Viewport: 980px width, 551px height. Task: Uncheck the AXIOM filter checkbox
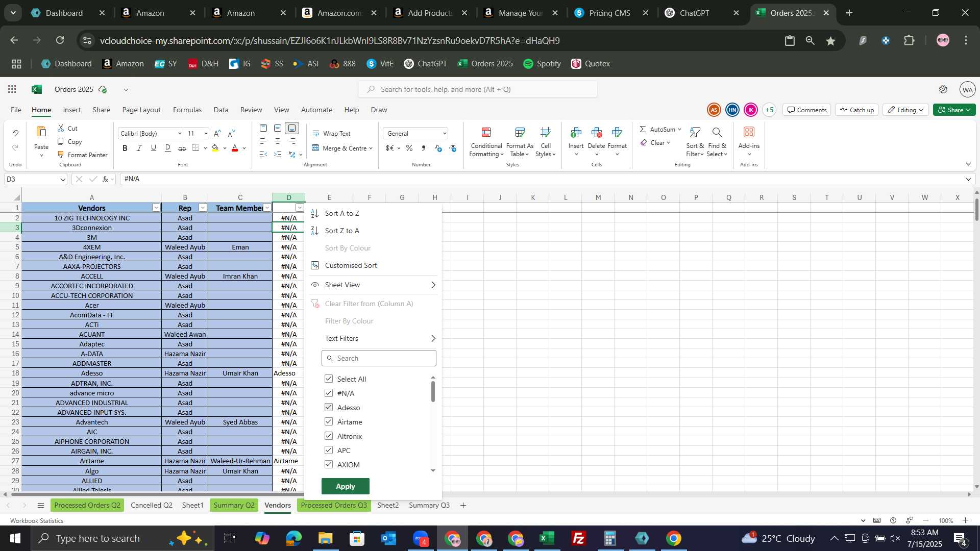coord(329,464)
